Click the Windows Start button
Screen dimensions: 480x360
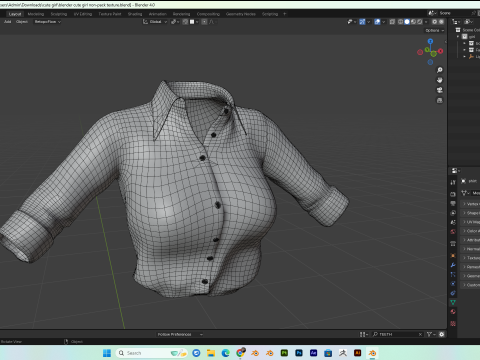pos(107,353)
